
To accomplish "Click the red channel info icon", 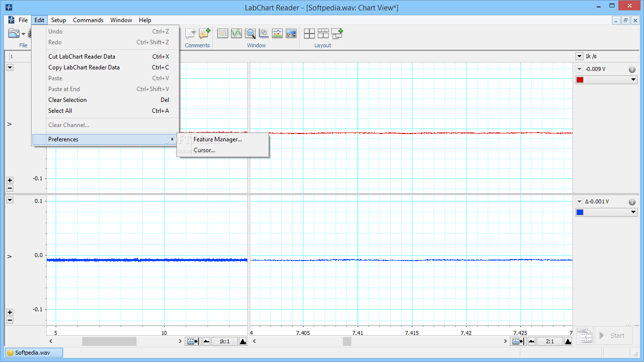I will pyautogui.click(x=632, y=69).
